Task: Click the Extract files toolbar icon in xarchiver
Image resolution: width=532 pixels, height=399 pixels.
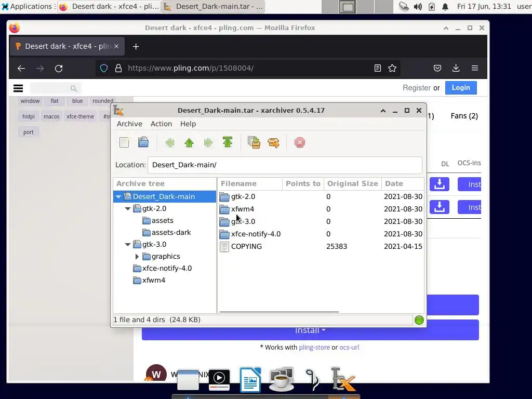Action: click(273, 142)
